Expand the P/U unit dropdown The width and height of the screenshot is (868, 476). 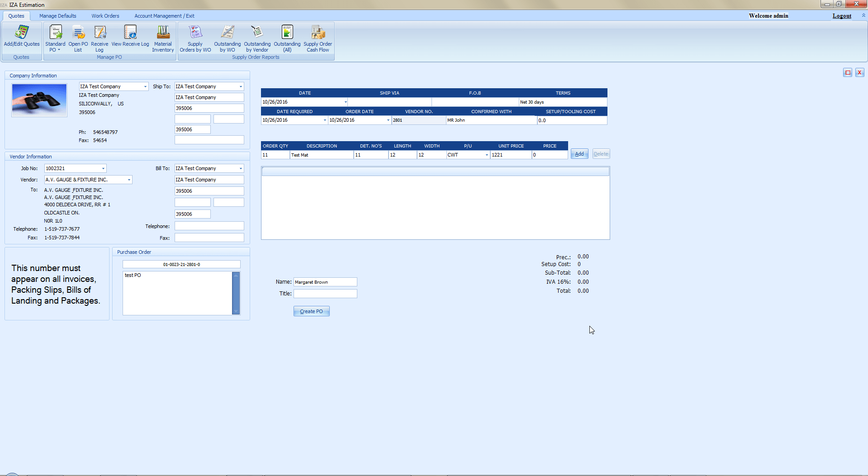pos(487,155)
